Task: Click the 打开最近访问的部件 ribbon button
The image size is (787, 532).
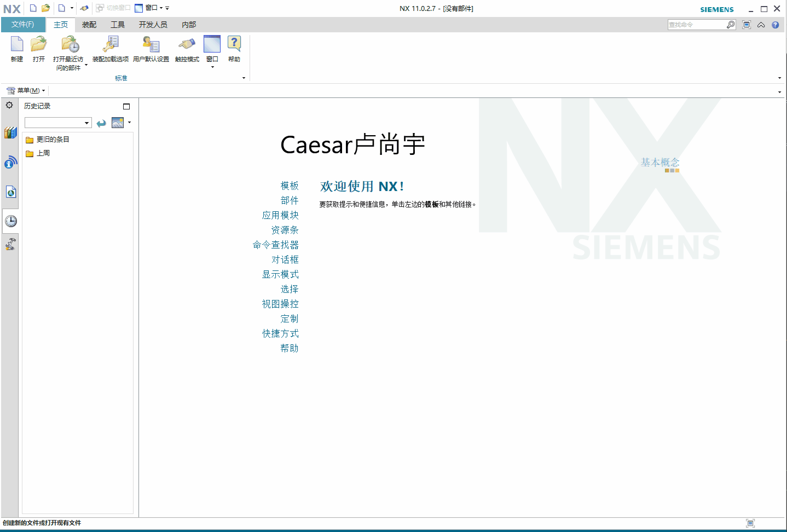Action: (68, 53)
